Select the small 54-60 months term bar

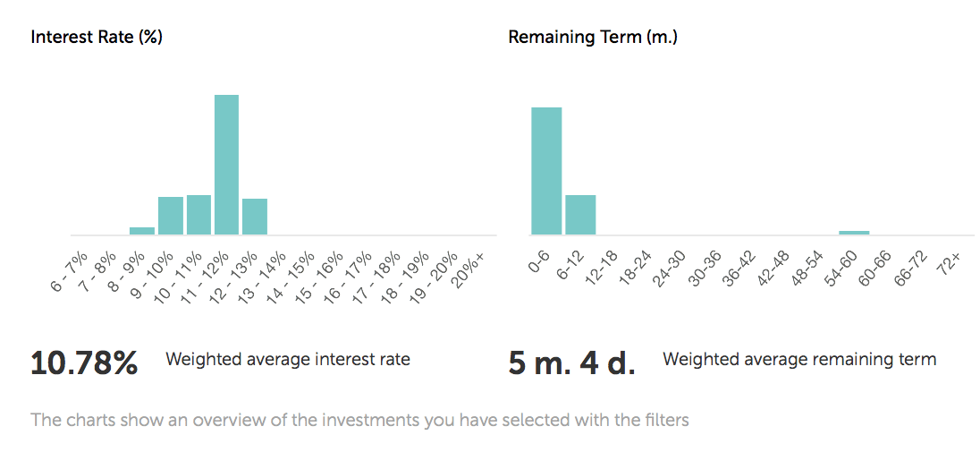click(854, 233)
